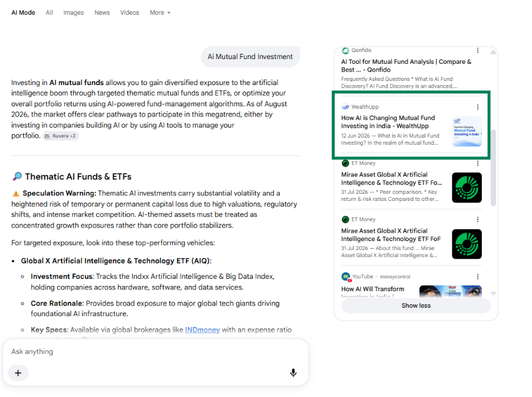Click the Investment Focus label
This screenshot has width=532, height=397.
[x=62, y=276]
